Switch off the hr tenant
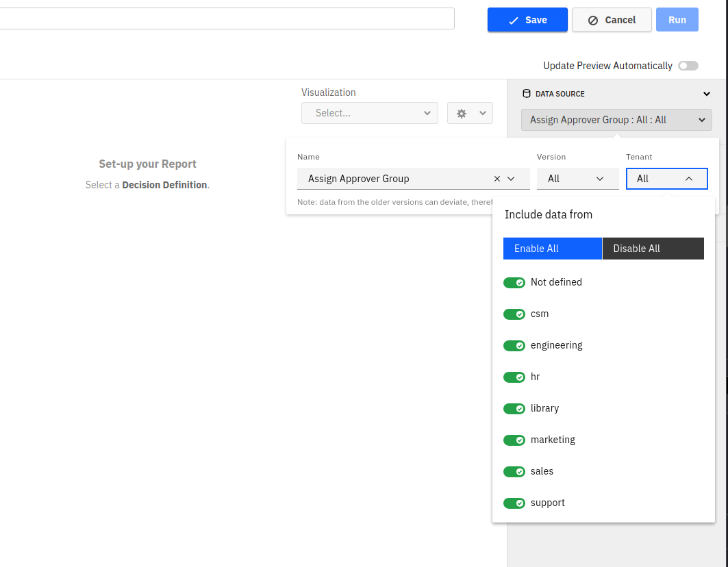This screenshot has width=728, height=567. (x=514, y=377)
